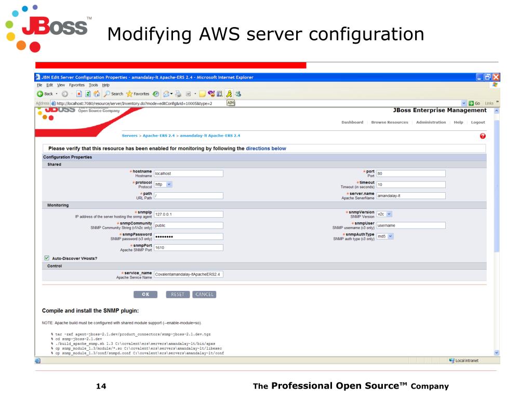This screenshot has width=532, height=399.
Task: Click the Edit with Word icon
Action: click(188, 94)
